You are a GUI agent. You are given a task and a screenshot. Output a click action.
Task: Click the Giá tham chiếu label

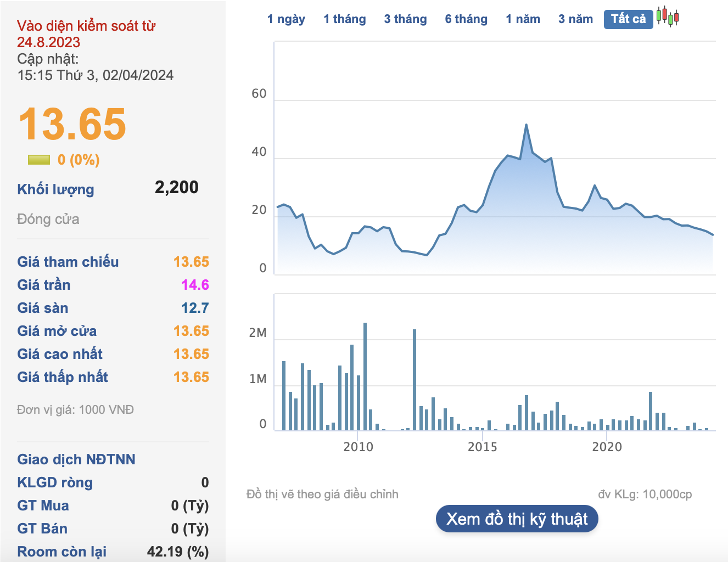point(68,262)
